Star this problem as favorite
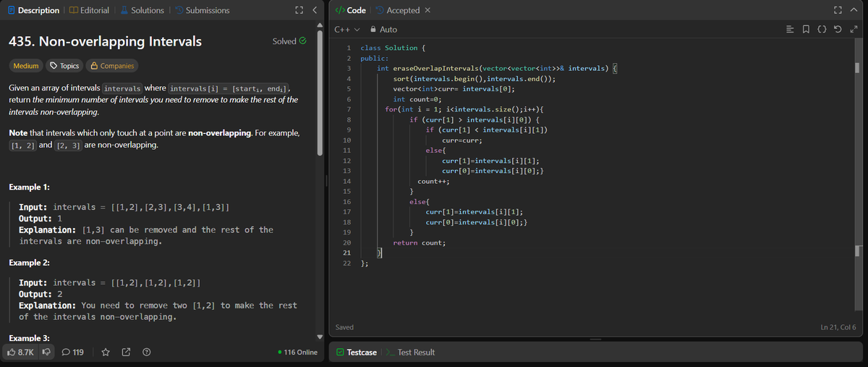 pyautogui.click(x=105, y=353)
